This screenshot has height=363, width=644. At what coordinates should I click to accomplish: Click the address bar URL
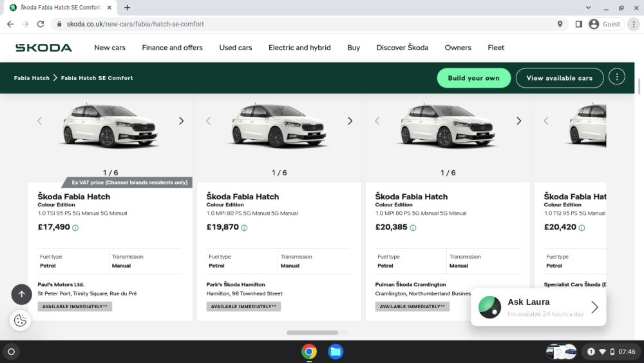pyautogui.click(x=135, y=25)
